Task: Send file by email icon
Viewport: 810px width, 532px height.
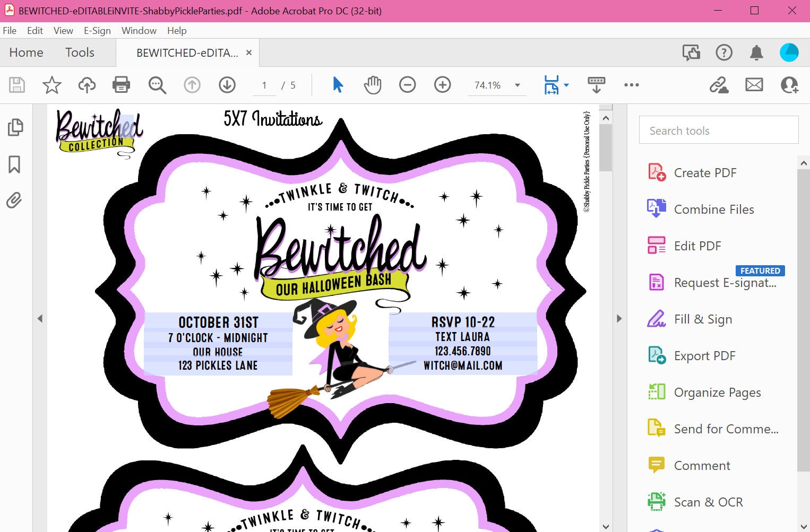Action: [x=754, y=85]
